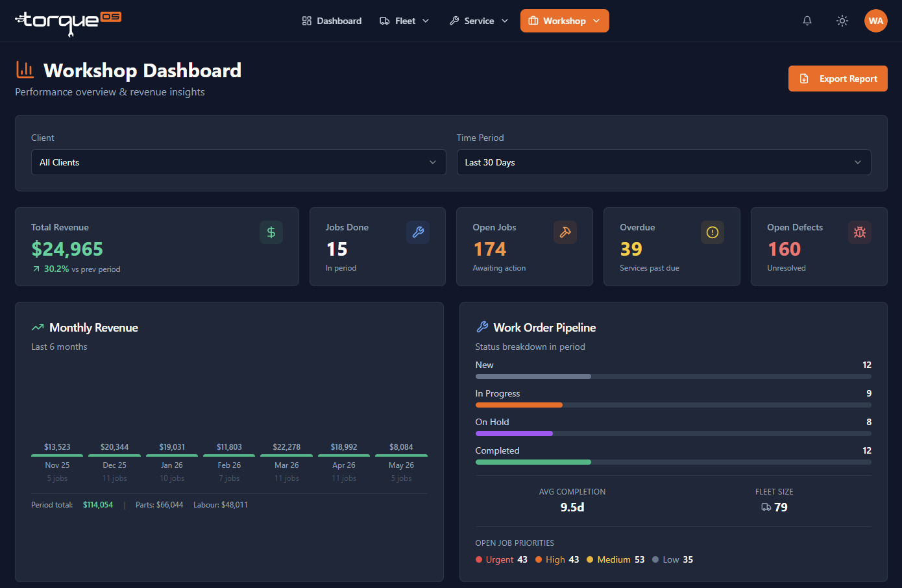Expand the Service chevron arrow
Screen dimensions: 902x588
point(505,21)
